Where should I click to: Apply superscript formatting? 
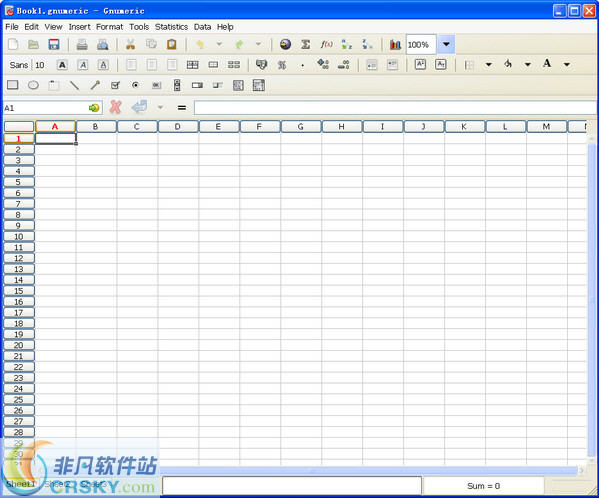420,65
